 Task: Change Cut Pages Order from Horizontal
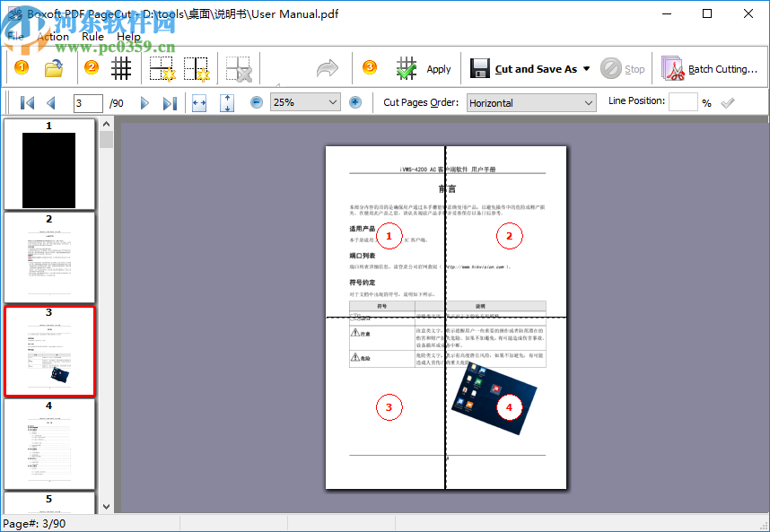pos(588,102)
